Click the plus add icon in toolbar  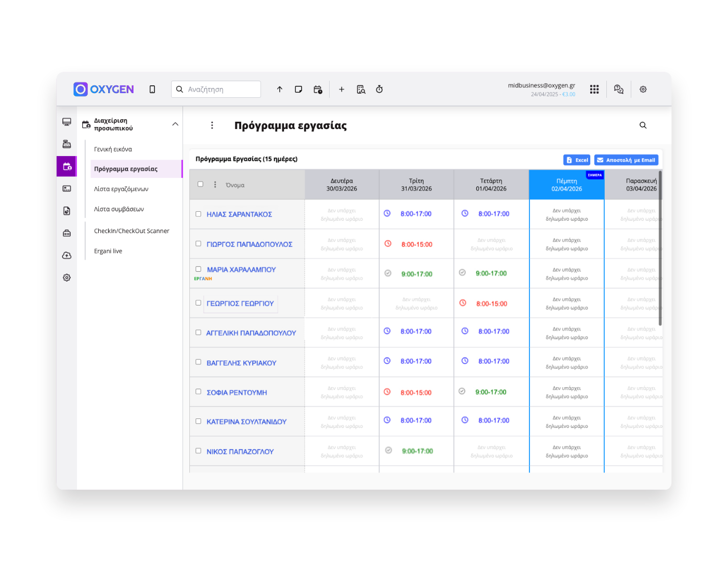point(342,90)
